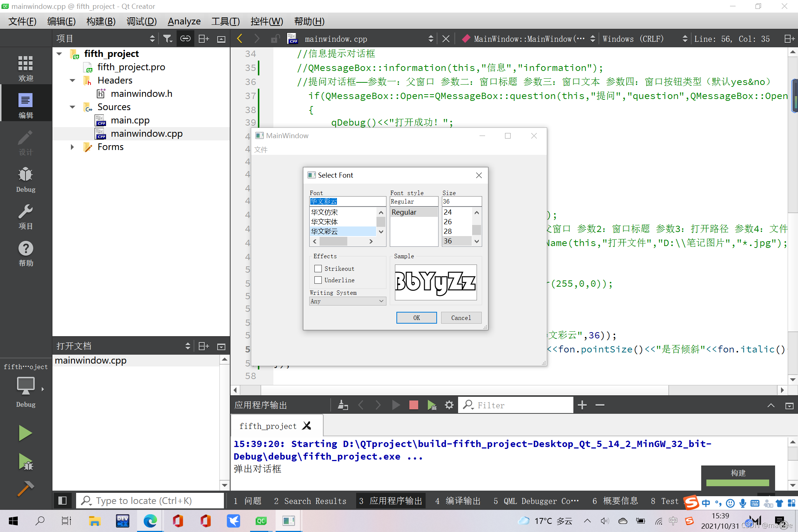Decrease output font with minus icon

click(600, 405)
